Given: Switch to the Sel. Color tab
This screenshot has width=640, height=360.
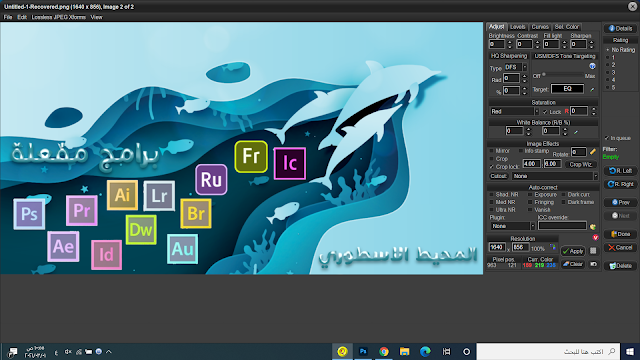Looking at the screenshot, I should 567,27.
